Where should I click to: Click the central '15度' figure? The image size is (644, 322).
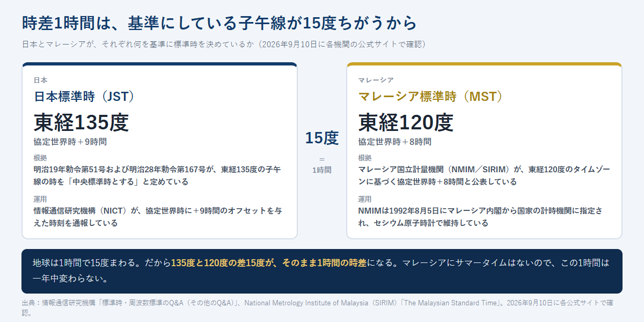point(322,138)
